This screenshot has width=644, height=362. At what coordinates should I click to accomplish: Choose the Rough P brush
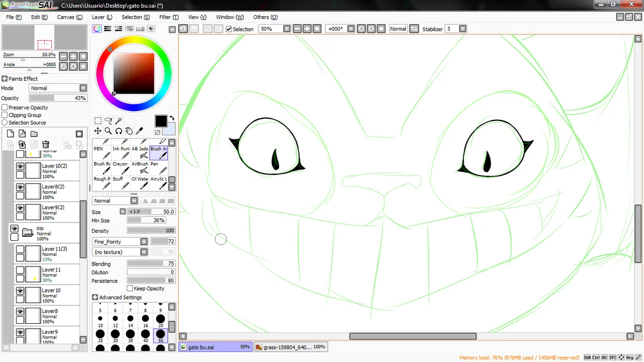pyautogui.click(x=102, y=183)
